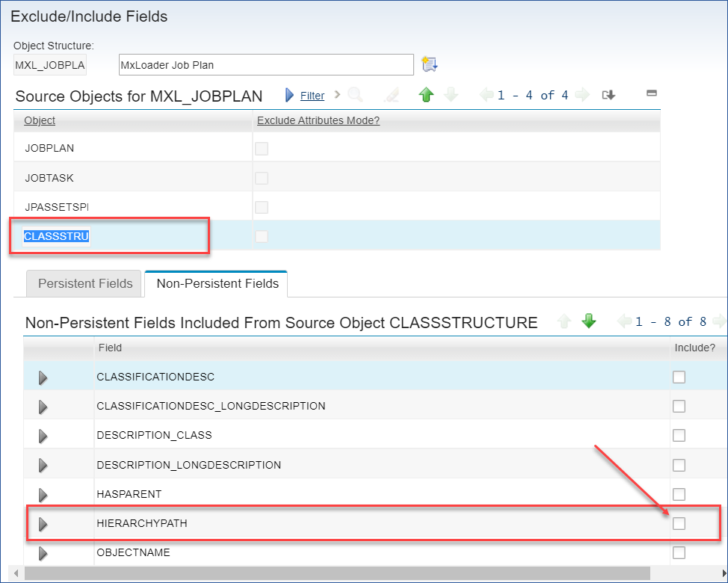Move to next row in Non-Persistent Fields
Viewport: 728px width, 583px height.
[589, 321]
